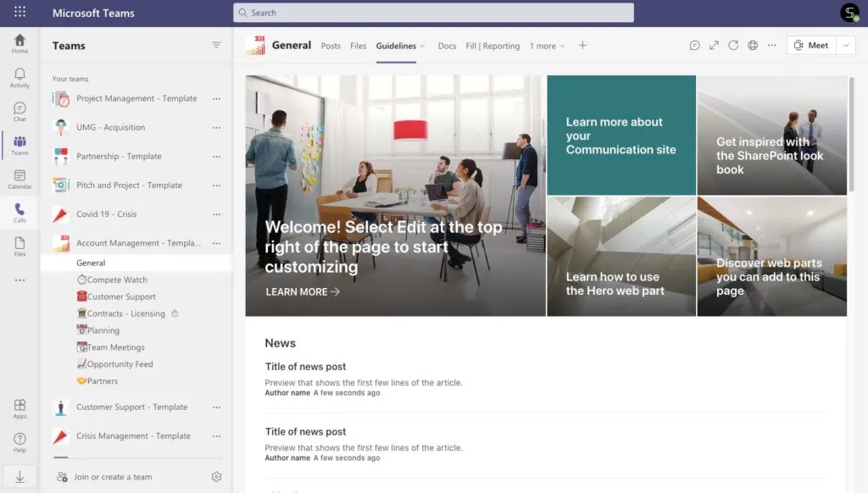Switch to the Files tab

point(359,46)
